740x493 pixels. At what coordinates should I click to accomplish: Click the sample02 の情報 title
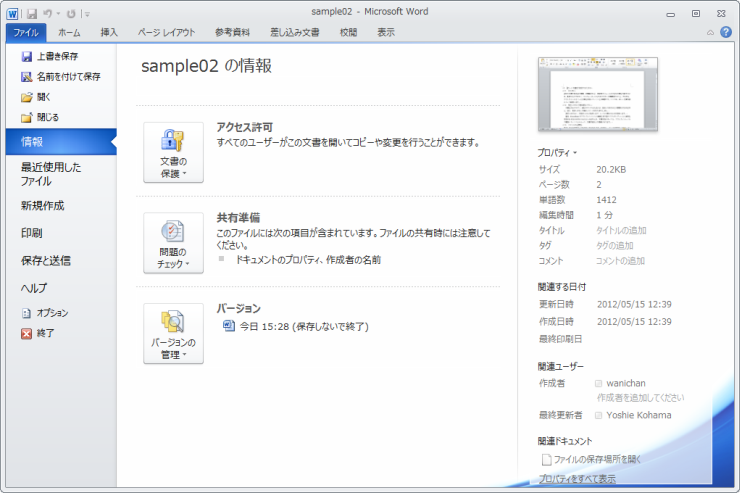pos(207,66)
